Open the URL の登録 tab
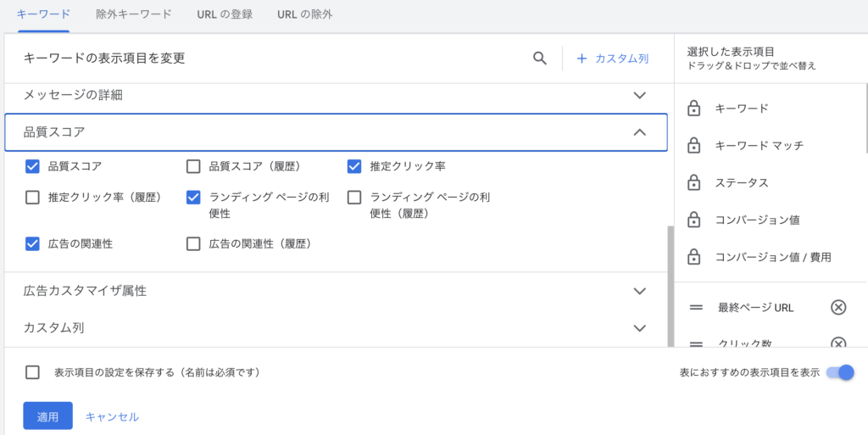This screenshot has height=435, width=868. (224, 14)
